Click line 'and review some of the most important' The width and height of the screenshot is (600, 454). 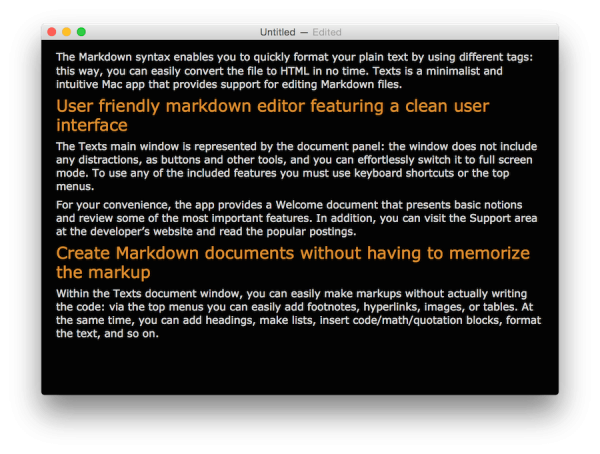[297, 218]
